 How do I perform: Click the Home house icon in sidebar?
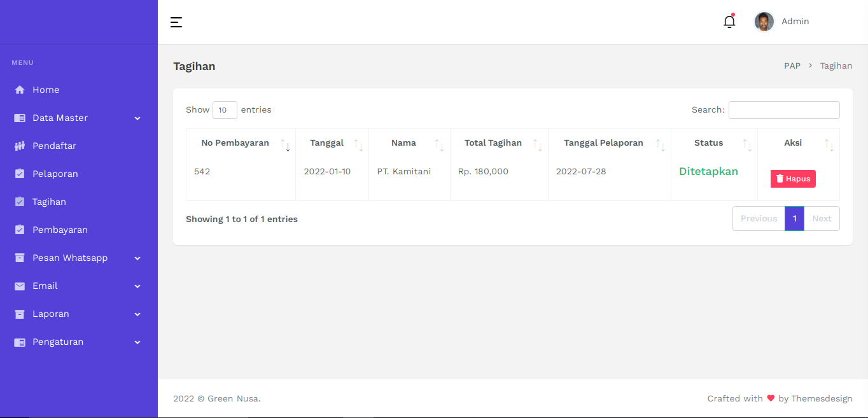click(x=20, y=90)
